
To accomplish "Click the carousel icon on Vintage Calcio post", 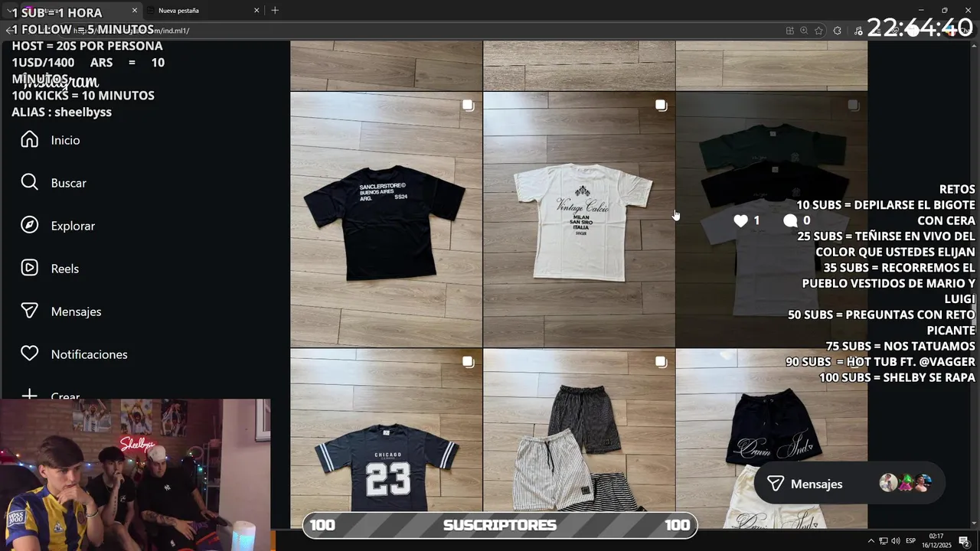I will [661, 106].
